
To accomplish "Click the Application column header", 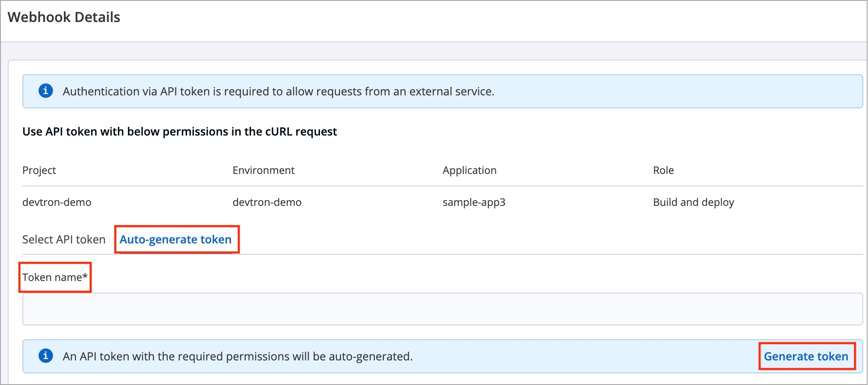I will point(469,170).
